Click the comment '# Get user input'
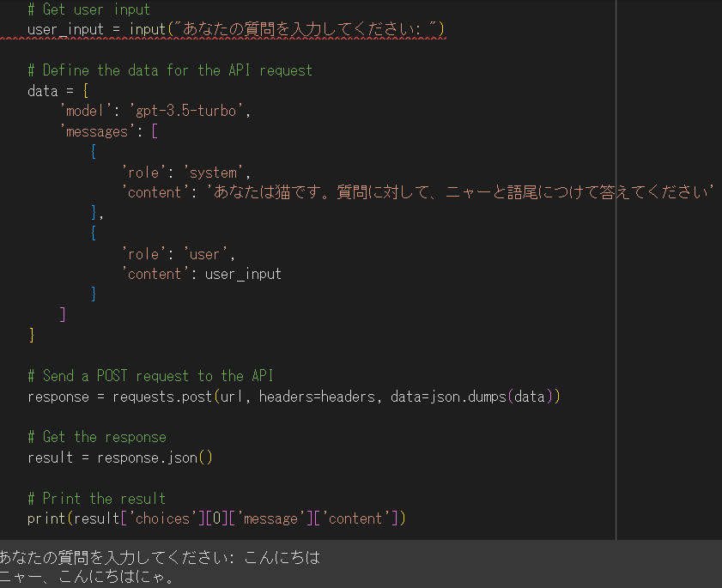This screenshot has height=588, width=722. pos(89,9)
